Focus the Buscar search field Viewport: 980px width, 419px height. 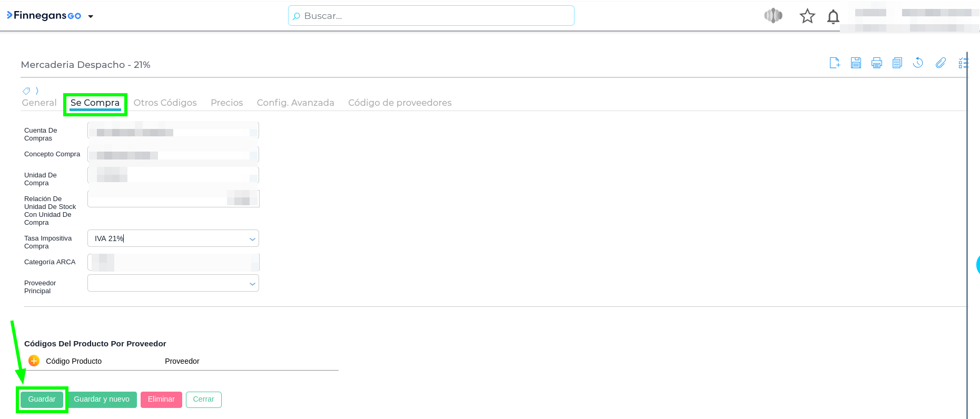point(431,16)
